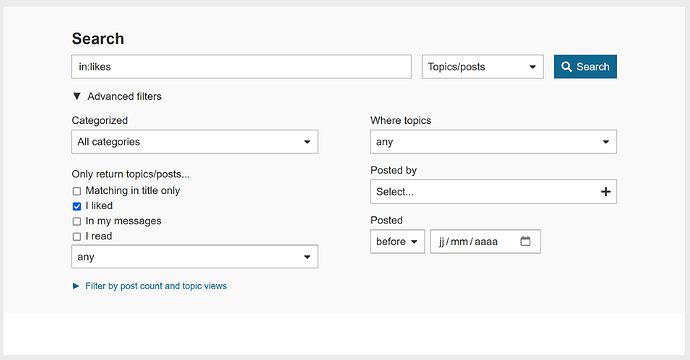Open the Topics/posts dropdown
Screen dimensions: 690x360
pyautogui.click(x=482, y=66)
